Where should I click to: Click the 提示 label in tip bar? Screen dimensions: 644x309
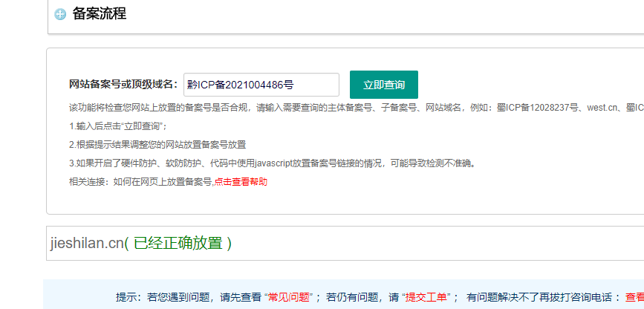point(128,296)
